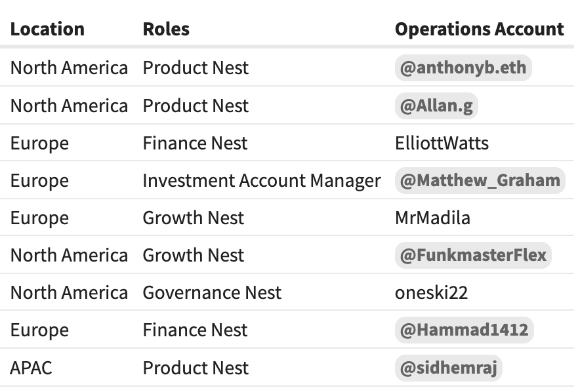Click the oneski22 account text
Viewport: 580px width, 392px height.
click(431, 292)
